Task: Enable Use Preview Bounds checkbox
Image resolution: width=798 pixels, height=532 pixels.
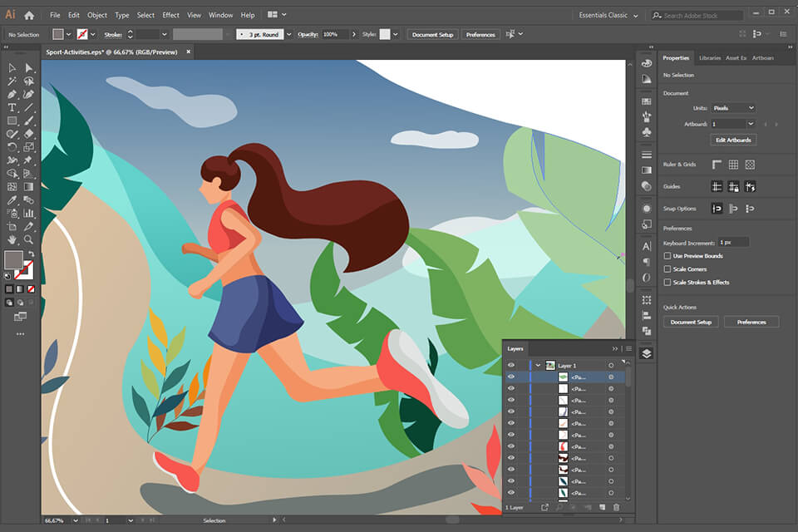Action: click(667, 256)
